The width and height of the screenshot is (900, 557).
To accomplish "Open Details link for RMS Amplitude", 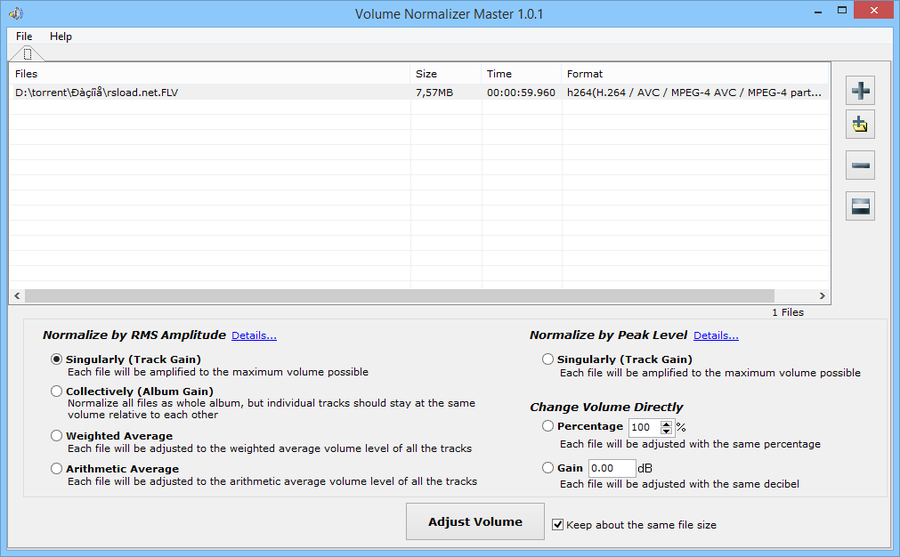I will 254,335.
